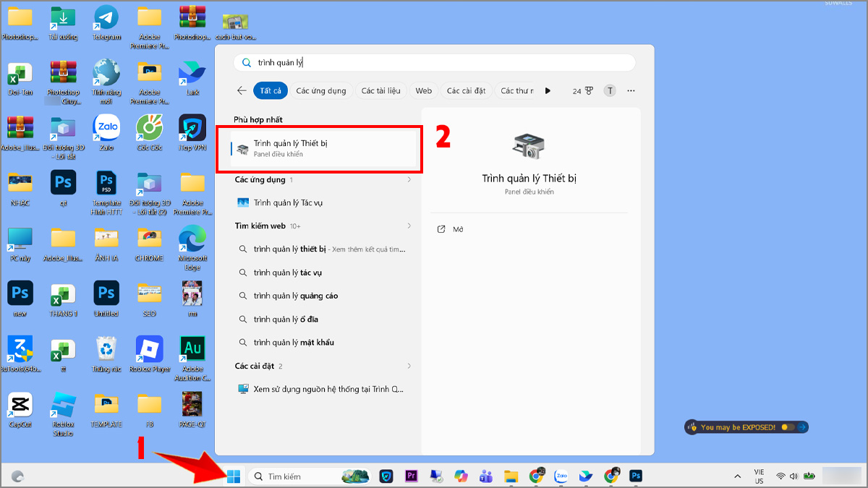
Task: Expand the 'Tìm kiếm web' results section
Action: coord(409,226)
